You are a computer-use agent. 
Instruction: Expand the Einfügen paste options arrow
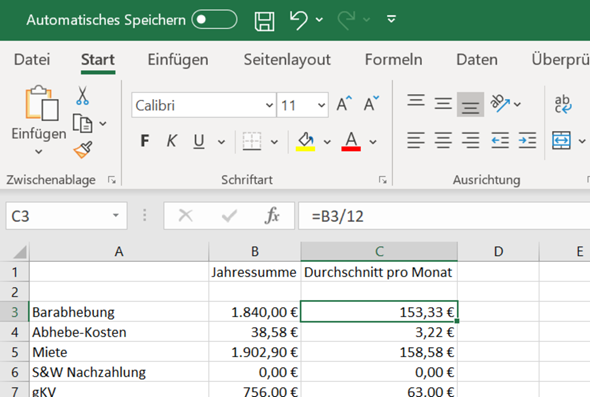(39, 152)
